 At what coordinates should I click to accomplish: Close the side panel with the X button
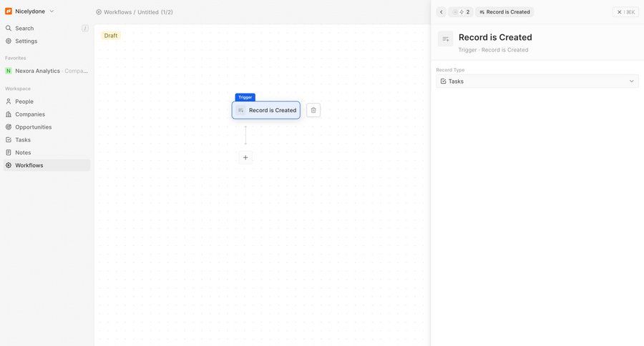(620, 12)
